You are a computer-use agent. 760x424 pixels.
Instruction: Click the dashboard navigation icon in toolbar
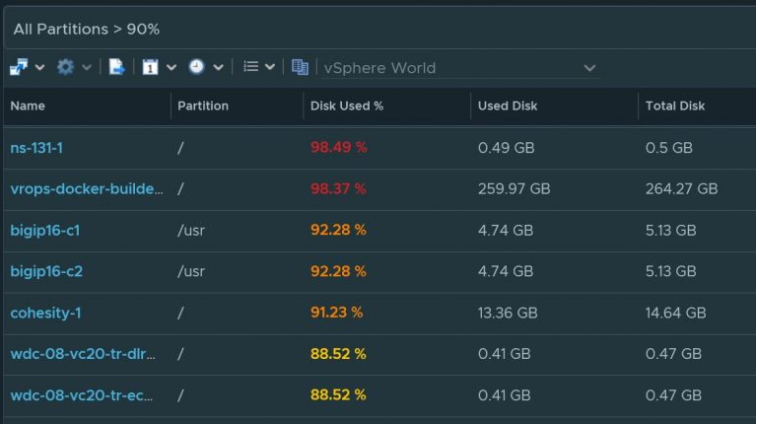point(19,67)
